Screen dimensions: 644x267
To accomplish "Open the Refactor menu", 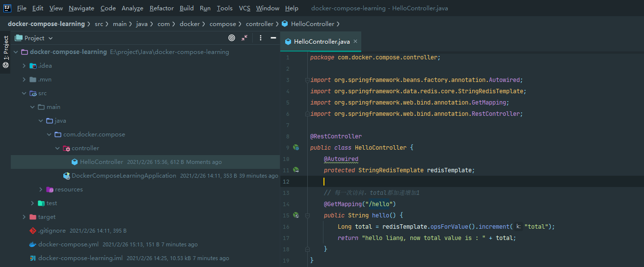I will 161,8.
